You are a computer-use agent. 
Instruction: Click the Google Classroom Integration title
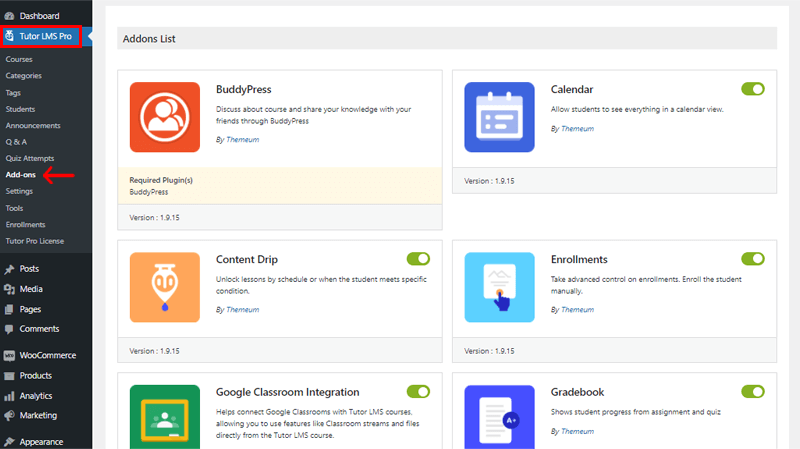coord(288,392)
